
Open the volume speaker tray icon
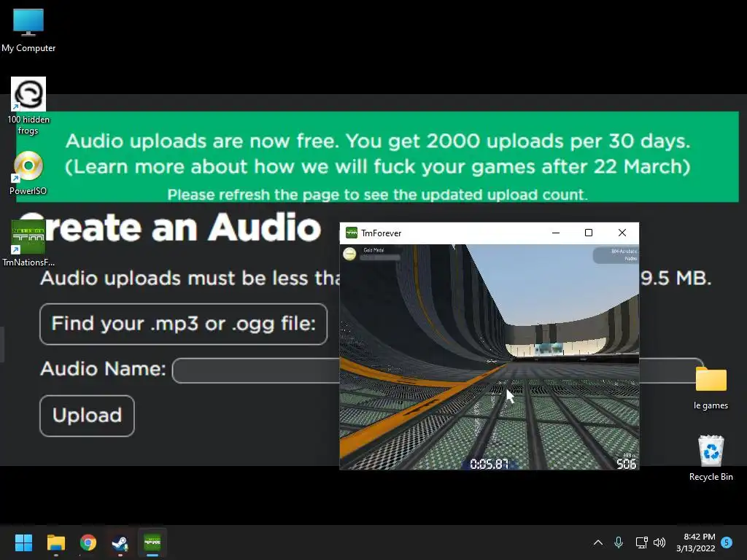[659, 542]
